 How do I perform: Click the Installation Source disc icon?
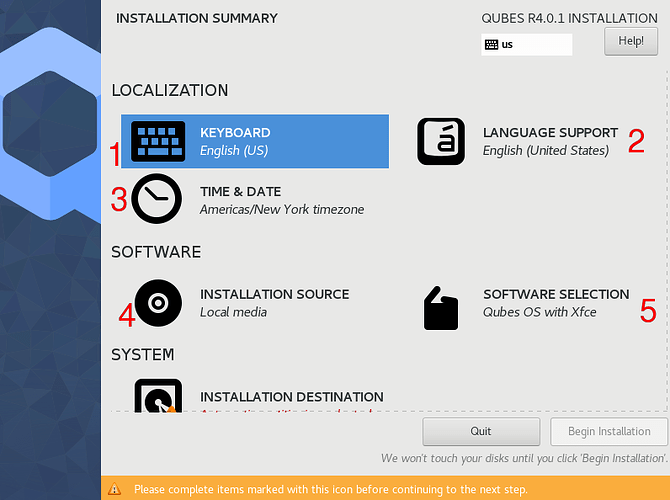point(158,303)
